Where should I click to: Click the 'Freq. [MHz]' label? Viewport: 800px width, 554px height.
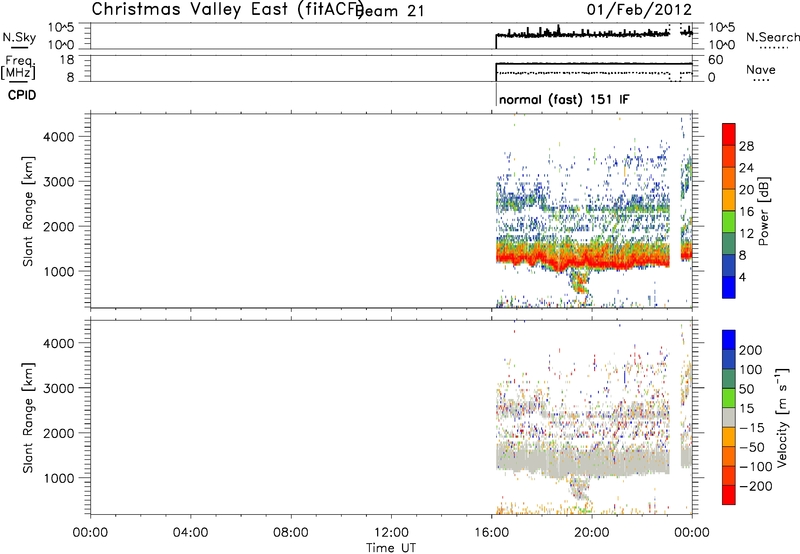(18, 67)
